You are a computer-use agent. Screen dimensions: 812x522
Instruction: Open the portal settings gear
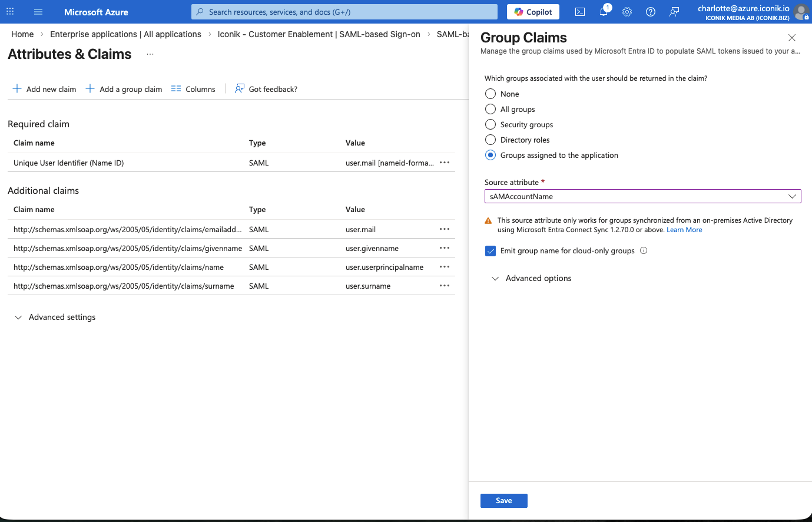click(x=627, y=12)
